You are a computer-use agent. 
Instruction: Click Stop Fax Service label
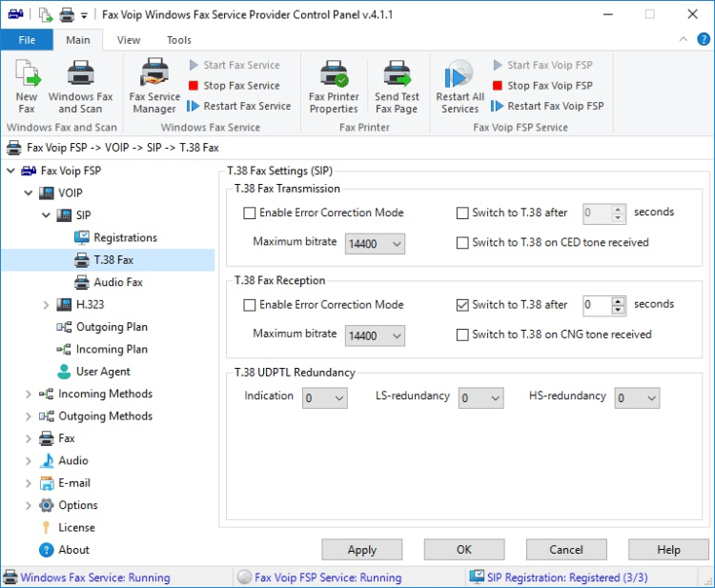pos(242,86)
